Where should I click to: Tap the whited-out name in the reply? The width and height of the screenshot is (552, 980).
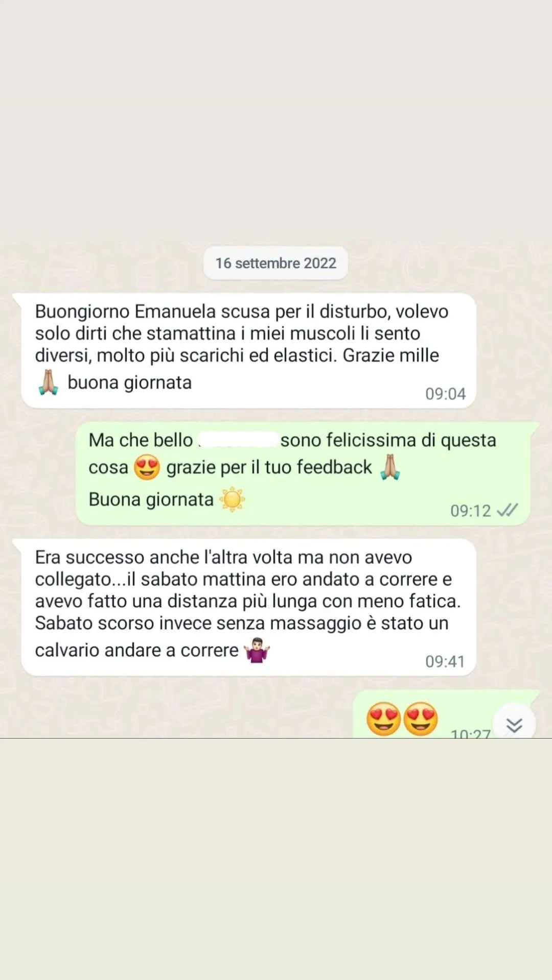pos(238,440)
